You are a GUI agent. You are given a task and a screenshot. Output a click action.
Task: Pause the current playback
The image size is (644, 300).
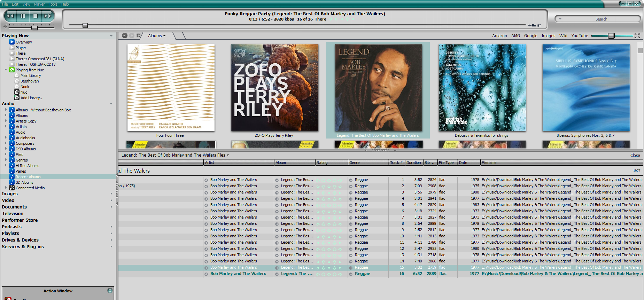coord(23,16)
